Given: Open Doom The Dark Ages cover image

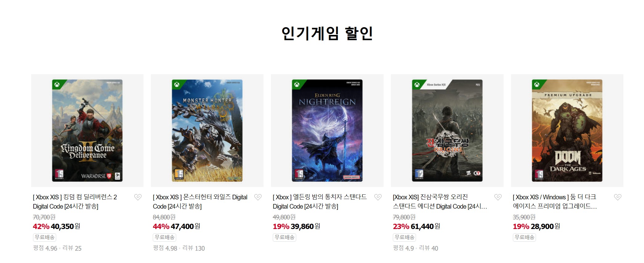Looking at the screenshot, I should point(567,130).
